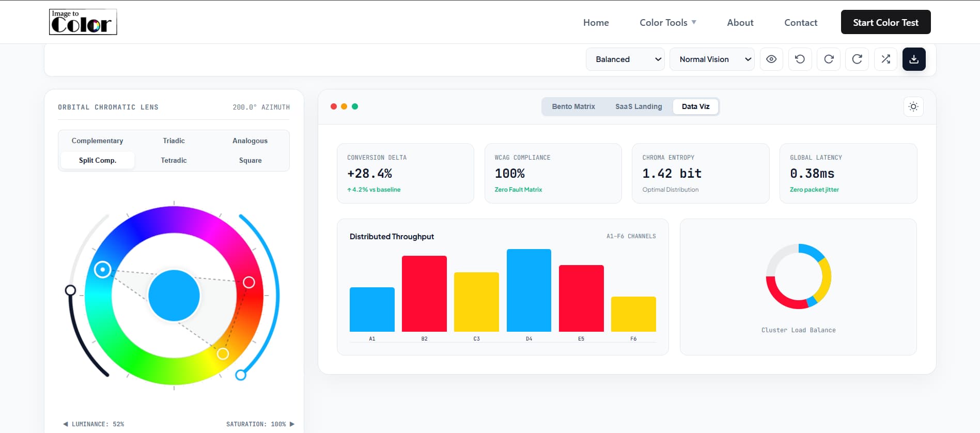Click the saturation arc slider handle
Screen dimensions: 980x433
coord(241,375)
